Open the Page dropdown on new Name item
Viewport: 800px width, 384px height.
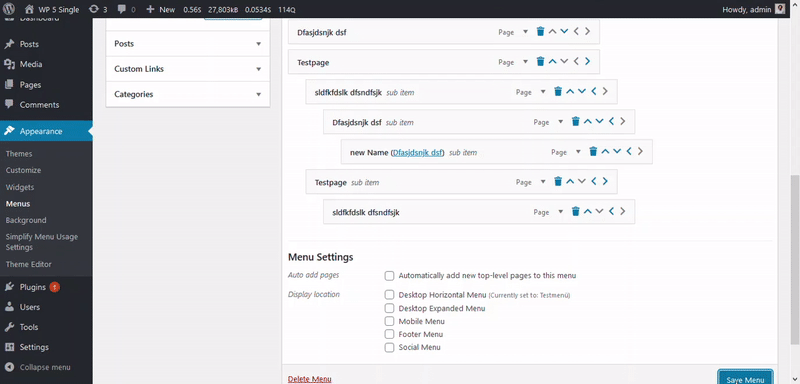(566, 152)
